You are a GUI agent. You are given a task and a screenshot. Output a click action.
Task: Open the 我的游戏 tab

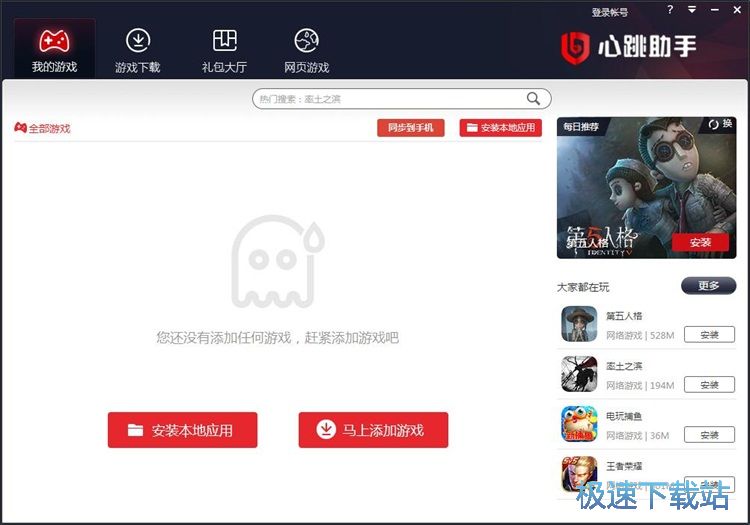click(54, 49)
